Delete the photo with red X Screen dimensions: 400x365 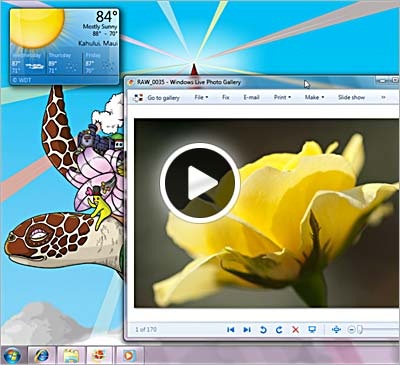point(295,330)
